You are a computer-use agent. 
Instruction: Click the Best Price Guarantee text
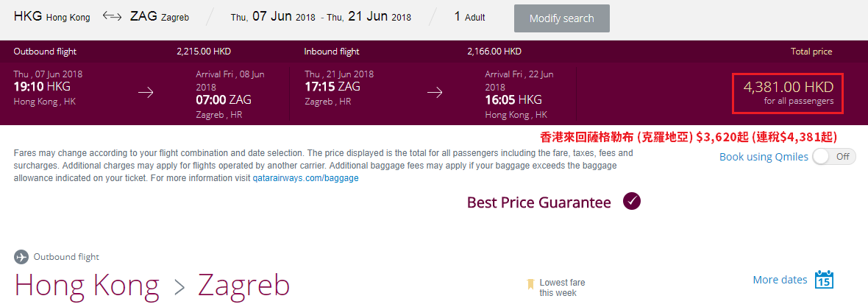click(x=539, y=202)
